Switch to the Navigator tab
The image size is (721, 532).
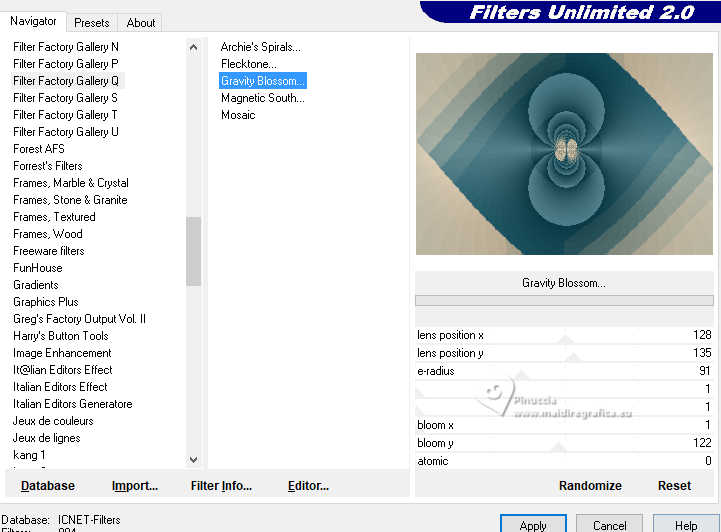[33, 21]
